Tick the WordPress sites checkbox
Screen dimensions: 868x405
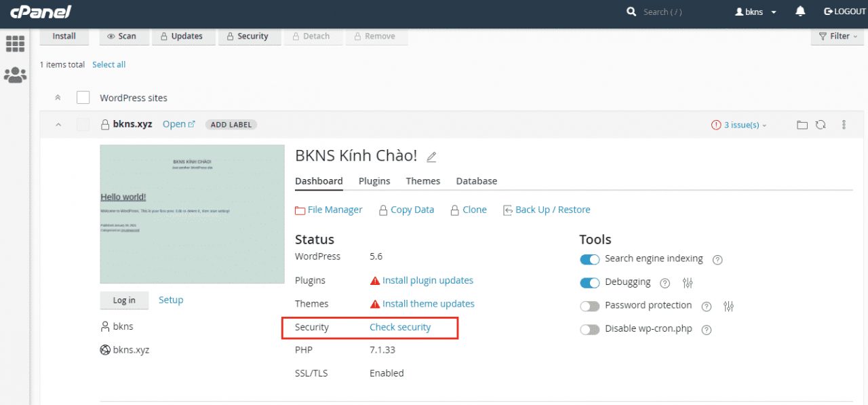click(83, 98)
